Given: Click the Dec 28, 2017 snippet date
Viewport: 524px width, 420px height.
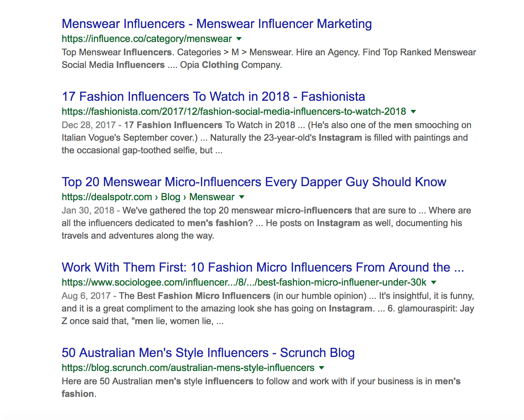Looking at the screenshot, I should pos(89,125).
